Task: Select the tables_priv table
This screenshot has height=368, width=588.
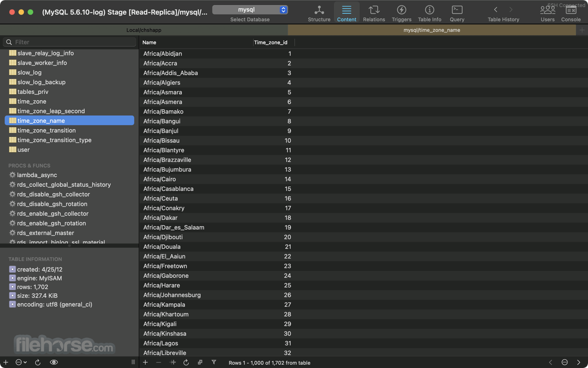Action: coord(69,92)
